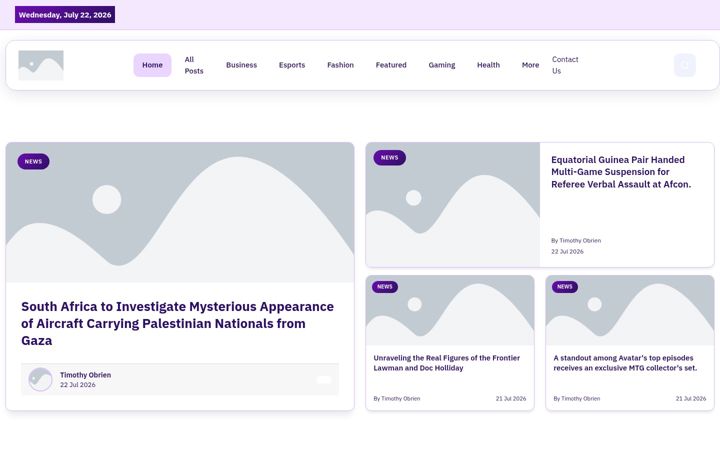This screenshot has height=450, width=720.
Task: Go to the Health category
Action: pos(488,65)
